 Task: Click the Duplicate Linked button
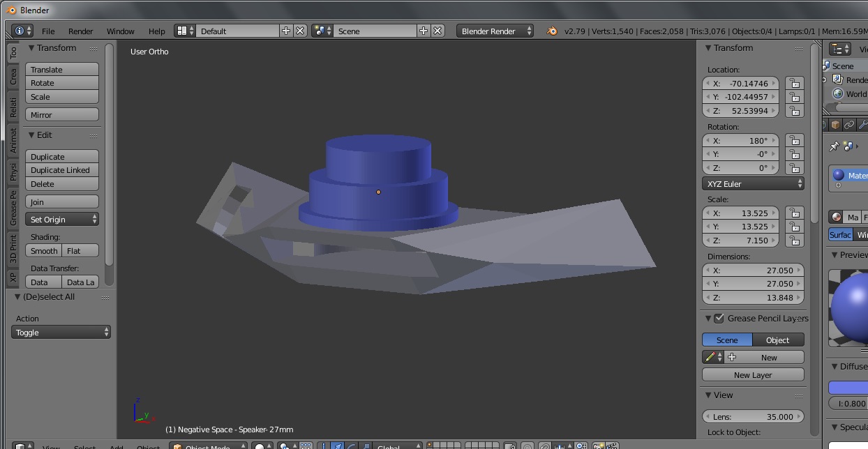pyautogui.click(x=62, y=170)
